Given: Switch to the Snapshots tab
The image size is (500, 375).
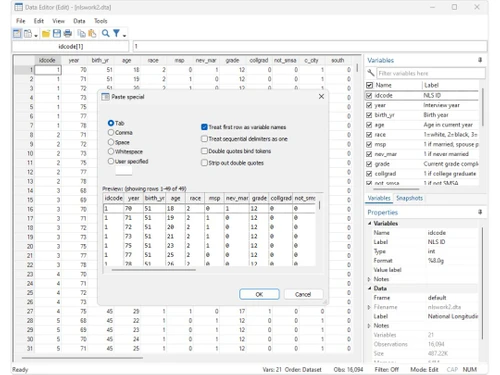Looking at the screenshot, I should coord(409,198).
